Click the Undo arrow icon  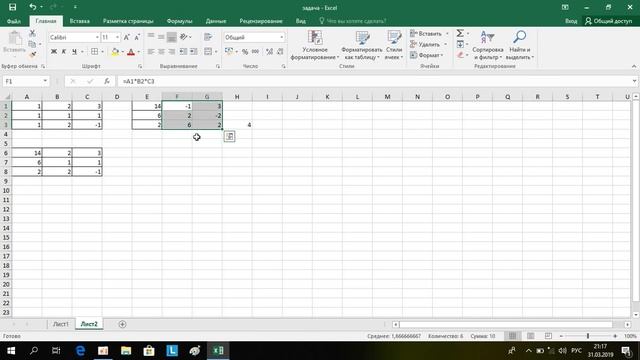point(33,7)
